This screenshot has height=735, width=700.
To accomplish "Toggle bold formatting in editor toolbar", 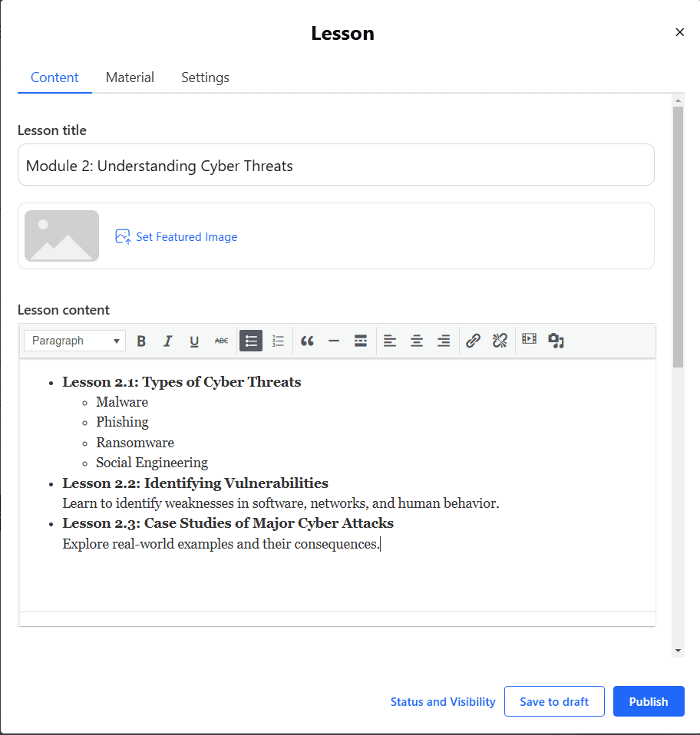I will click(141, 341).
